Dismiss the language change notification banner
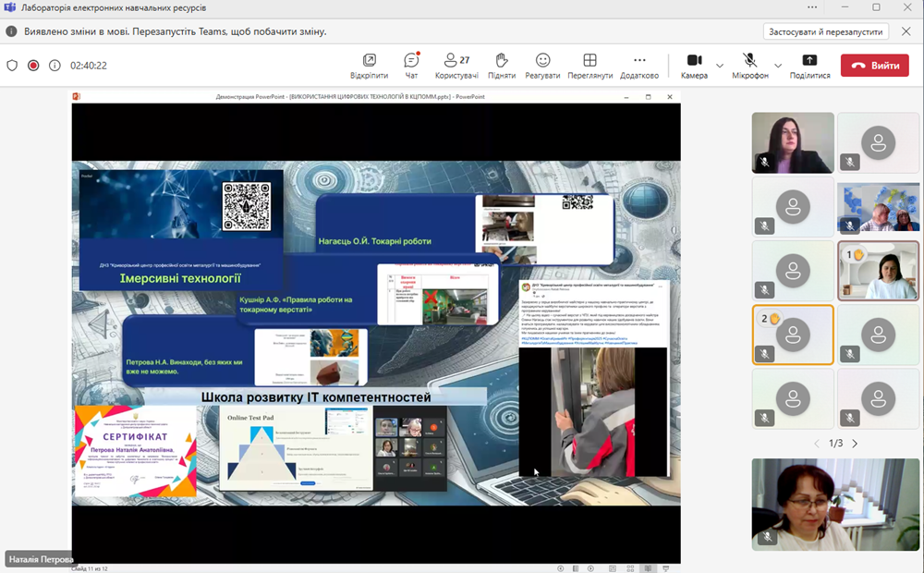924x573 pixels. (x=904, y=31)
